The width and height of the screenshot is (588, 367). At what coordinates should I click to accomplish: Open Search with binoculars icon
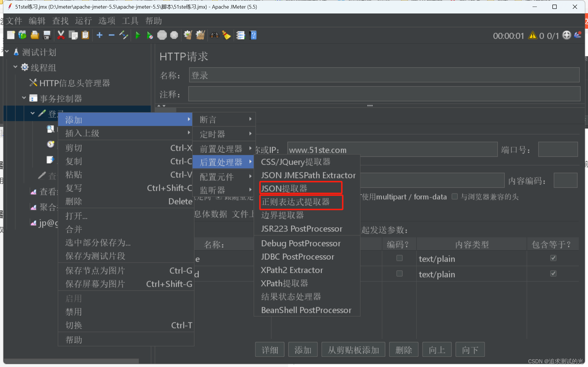pos(214,35)
